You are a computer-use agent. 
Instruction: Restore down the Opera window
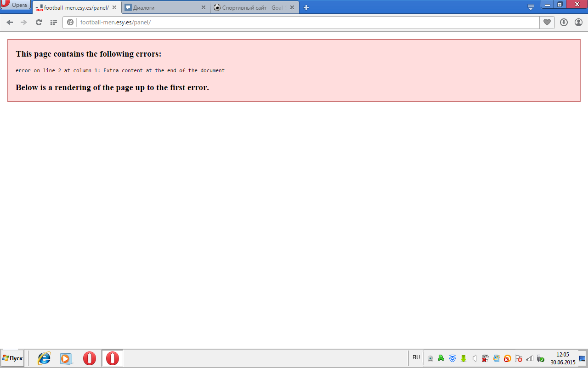pos(560,5)
